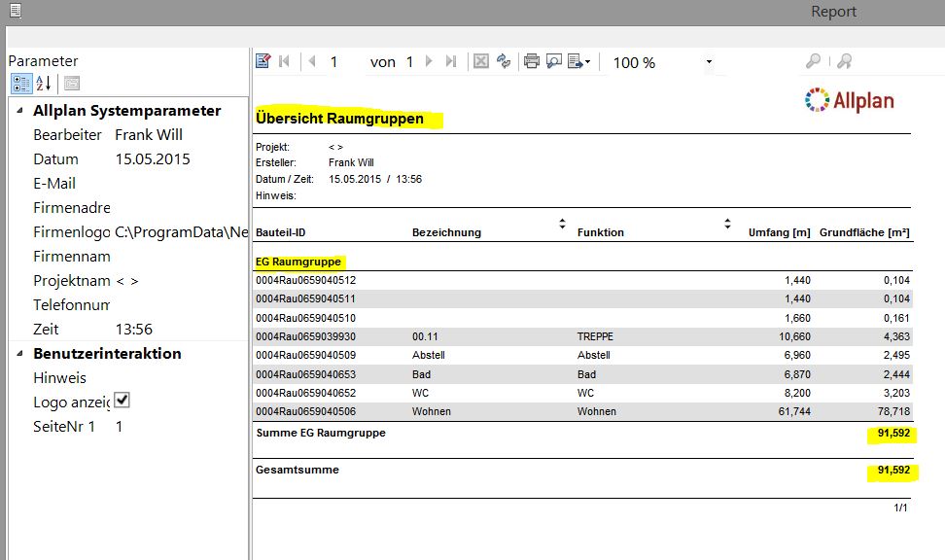Switch parameters to categorized view
Viewport: 945px width, 560px height.
pos(19,83)
